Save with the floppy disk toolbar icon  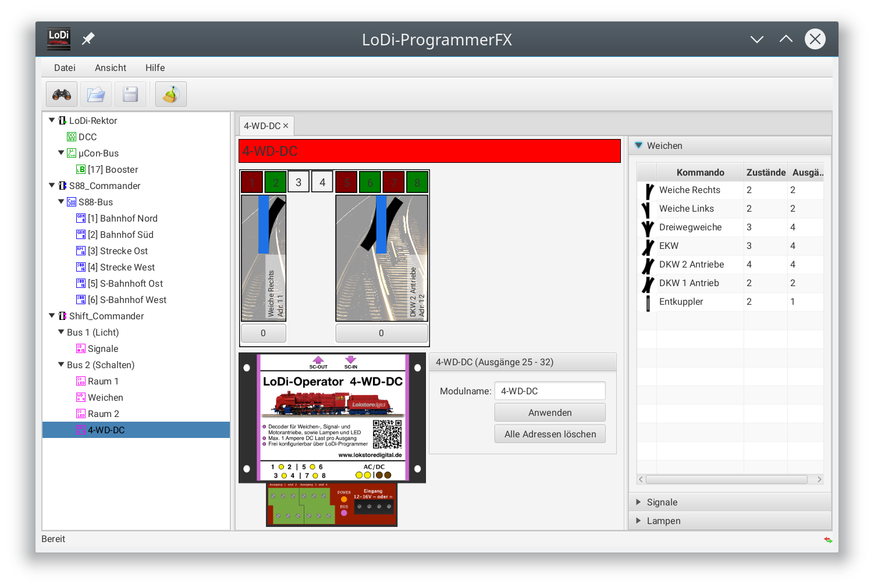click(130, 94)
